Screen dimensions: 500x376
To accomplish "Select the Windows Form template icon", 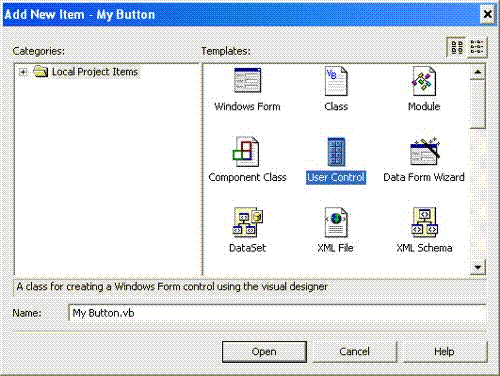I will click(247, 80).
